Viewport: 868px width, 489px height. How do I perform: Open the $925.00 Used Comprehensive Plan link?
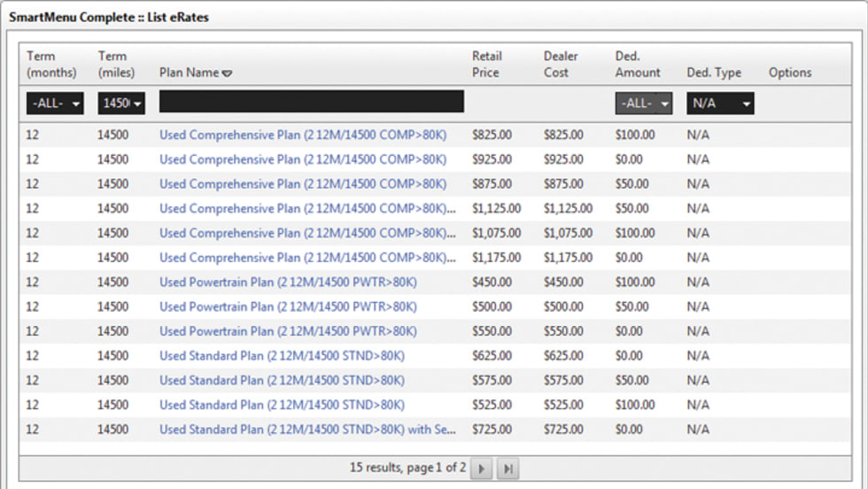tap(303, 160)
